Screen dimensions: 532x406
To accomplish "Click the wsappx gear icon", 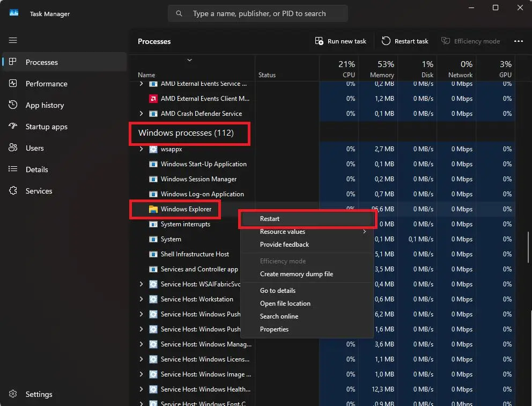I will click(x=153, y=149).
